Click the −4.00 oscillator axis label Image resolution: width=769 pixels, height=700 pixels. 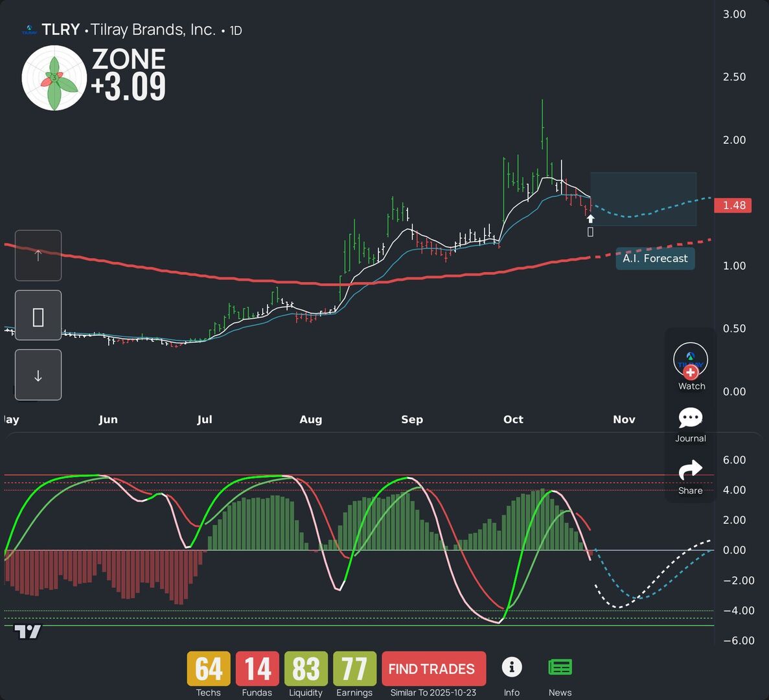[x=739, y=611]
